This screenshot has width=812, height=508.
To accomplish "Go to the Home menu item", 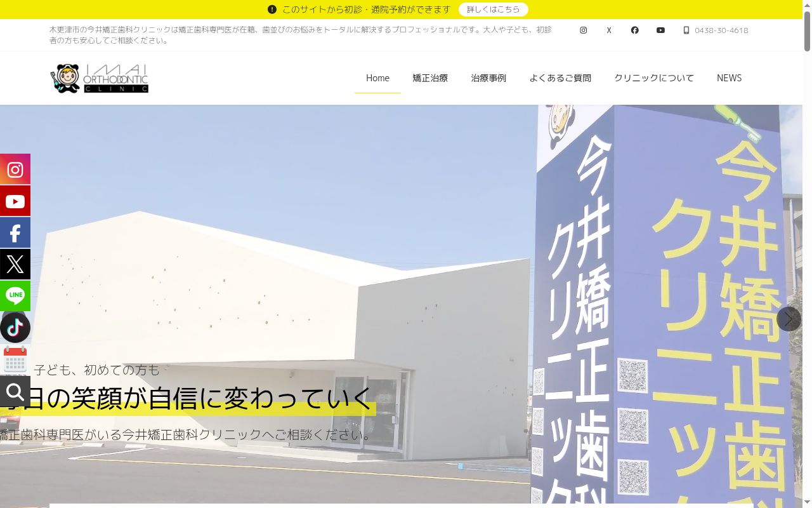I will (377, 78).
